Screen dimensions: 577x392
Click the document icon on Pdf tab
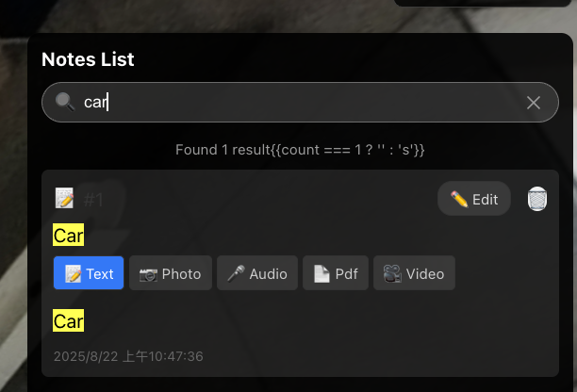(x=321, y=274)
